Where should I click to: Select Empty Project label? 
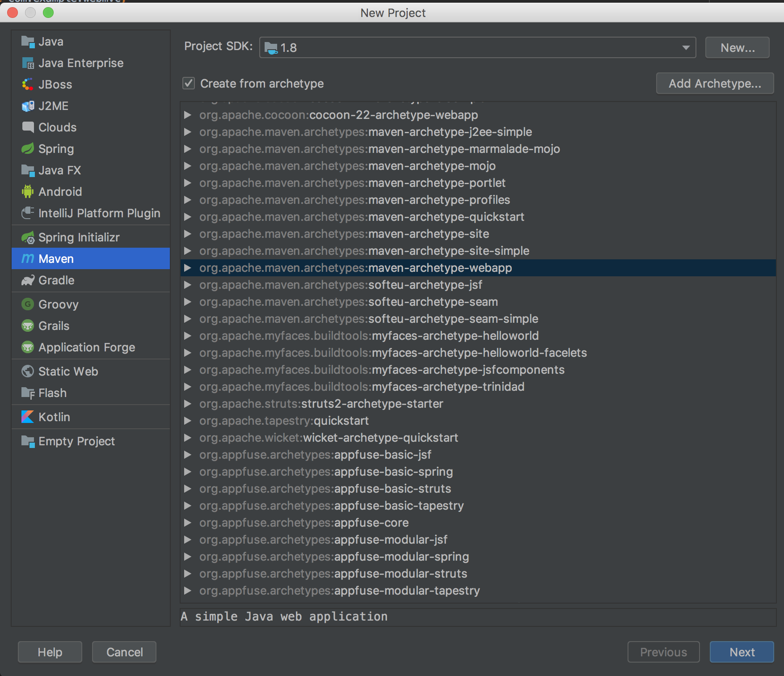77,441
